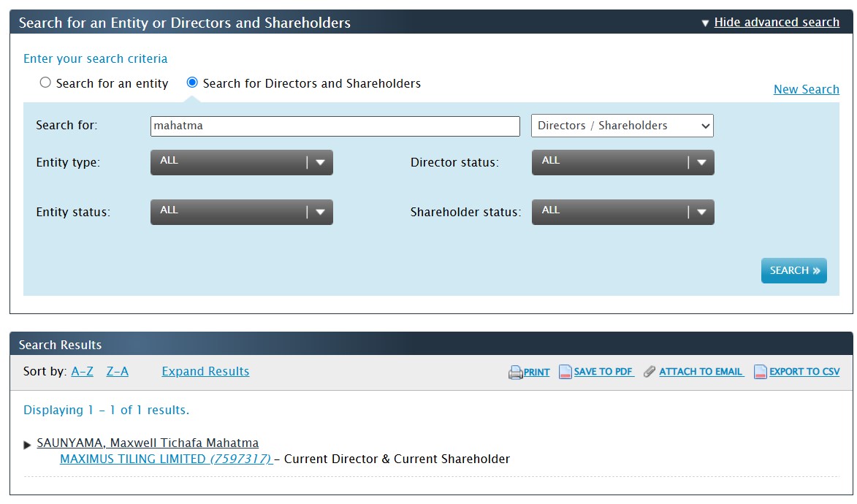
Task: Click the 'Displaying 1 – 1 of 1 results.' text
Action: pos(106,410)
